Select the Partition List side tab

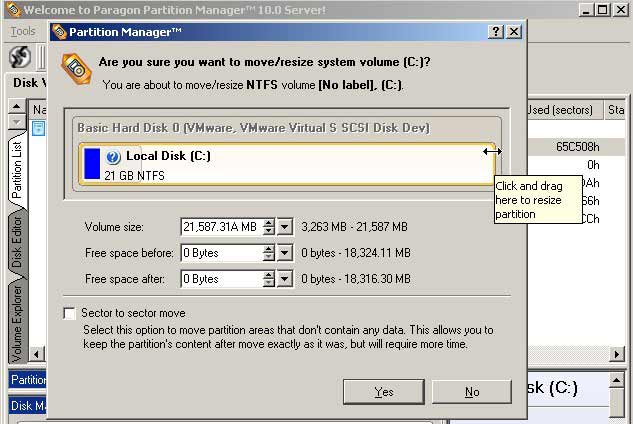17,170
